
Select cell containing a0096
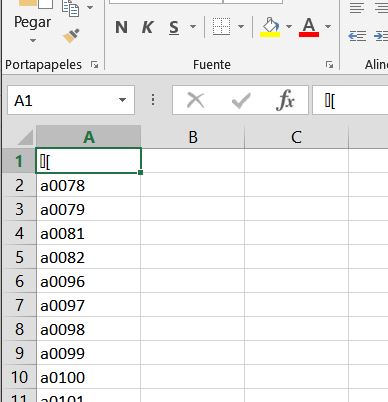coord(88,281)
